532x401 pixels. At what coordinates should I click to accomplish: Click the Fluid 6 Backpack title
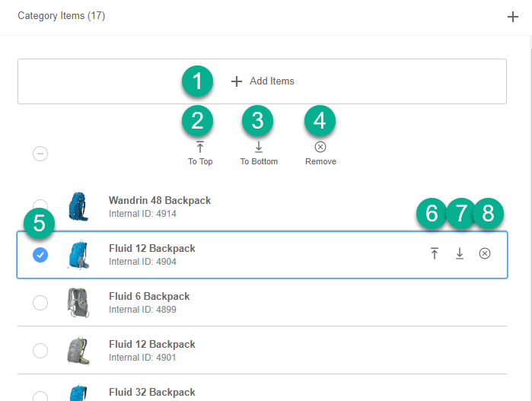coord(149,297)
